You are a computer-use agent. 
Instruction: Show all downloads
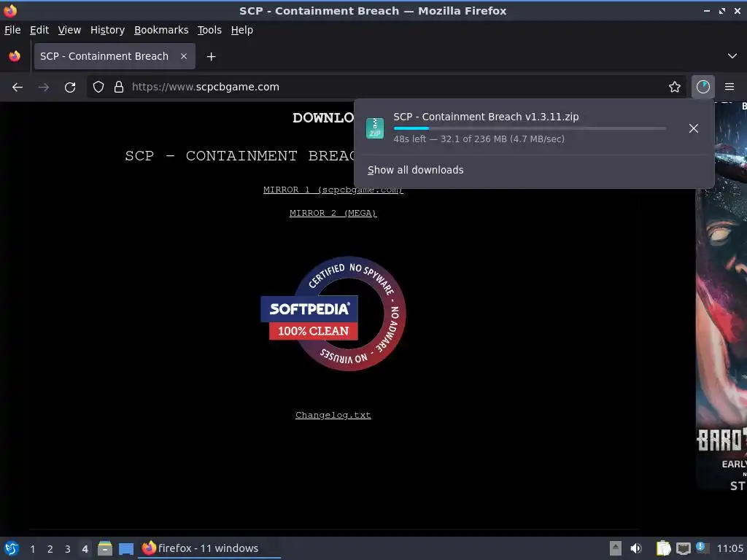[x=415, y=170]
